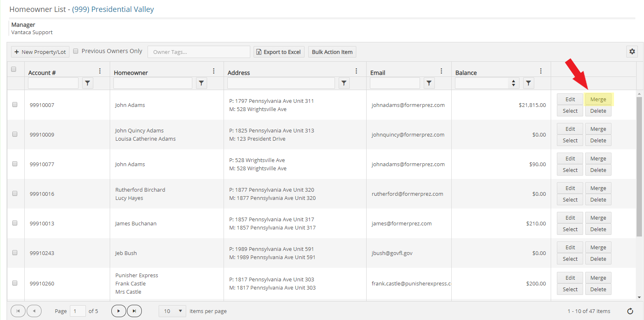This screenshot has width=644, height=320.
Task: Click the Address column filter funnel icon
Action: (x=344, y=83)
